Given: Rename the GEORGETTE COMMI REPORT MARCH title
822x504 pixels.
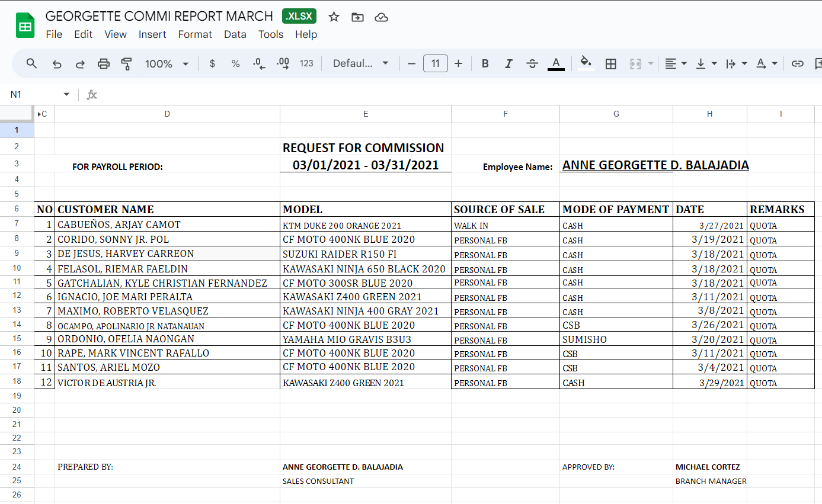Looking at the screenshot, I should click(x=159, y=17).
